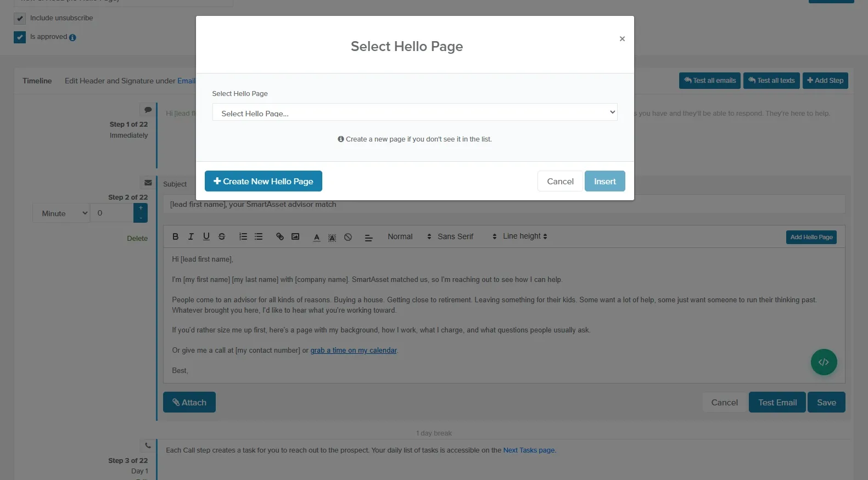This screenshot has width=868, height=480.
Task: Click the Create New Hello Page button
Action: 264,181
